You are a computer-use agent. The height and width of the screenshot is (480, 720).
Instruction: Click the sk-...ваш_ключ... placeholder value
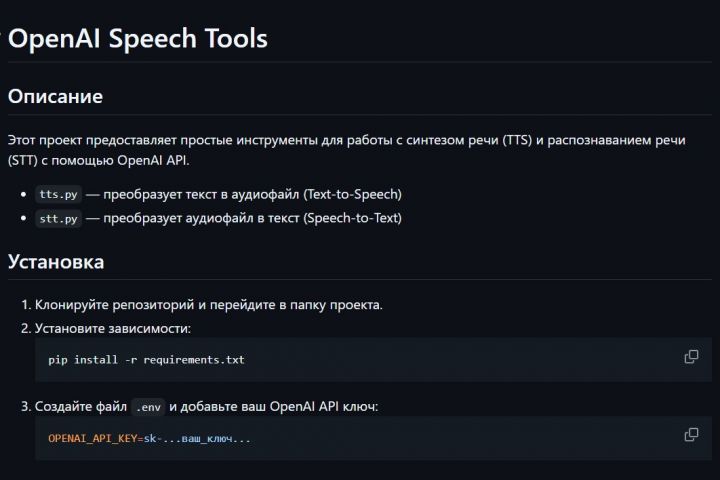click(x=197, y=438)
